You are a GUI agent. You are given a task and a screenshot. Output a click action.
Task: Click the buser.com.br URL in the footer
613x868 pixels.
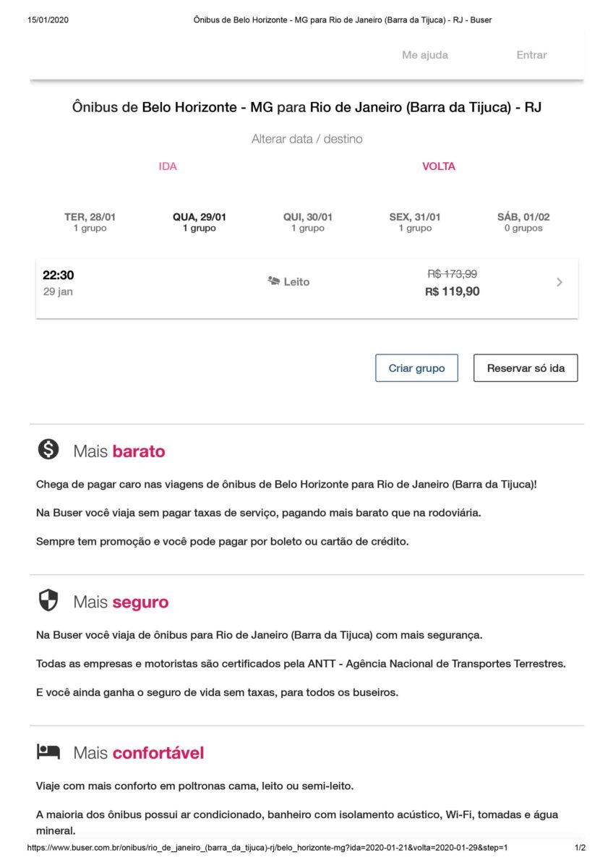click(267, 847)
